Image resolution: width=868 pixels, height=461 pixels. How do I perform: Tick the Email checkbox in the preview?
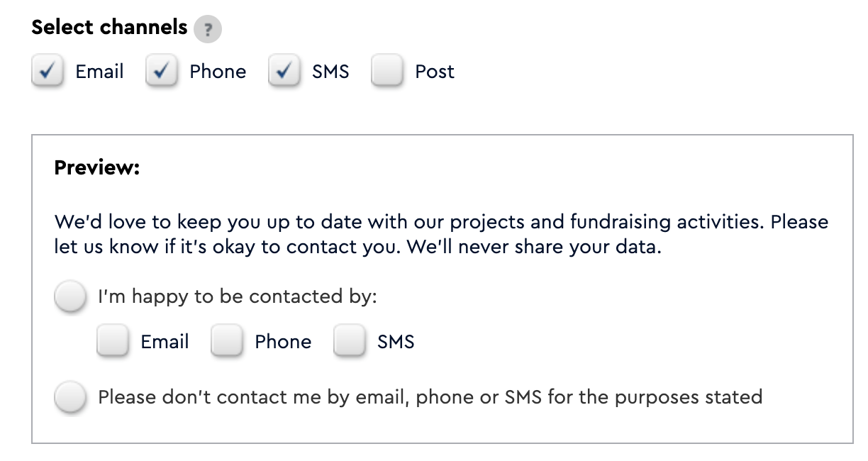(x=113, y=342)
